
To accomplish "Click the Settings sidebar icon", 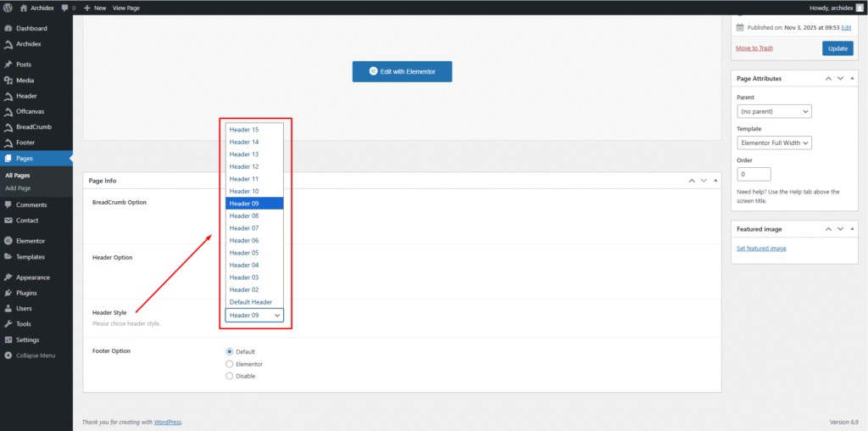I will (8, 339).
